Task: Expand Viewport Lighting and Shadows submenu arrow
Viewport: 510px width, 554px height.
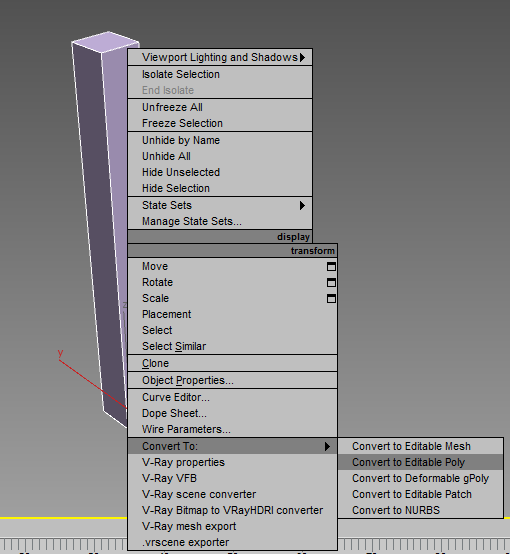Action: pyautogui.click(x=303, y=57)
